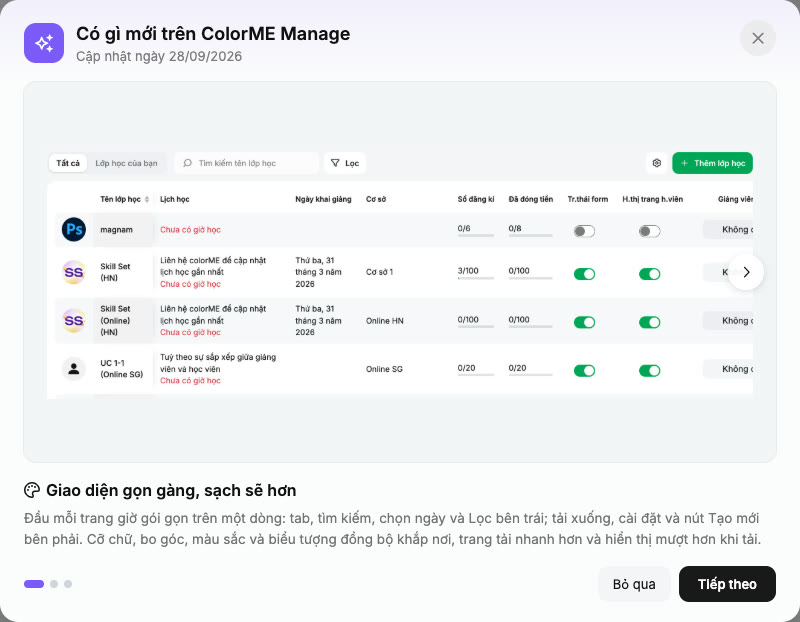Switch to Lớp học của bạn tab
Image resolution: width=800 pixels, height=622 pixels.
pos(126,163)
